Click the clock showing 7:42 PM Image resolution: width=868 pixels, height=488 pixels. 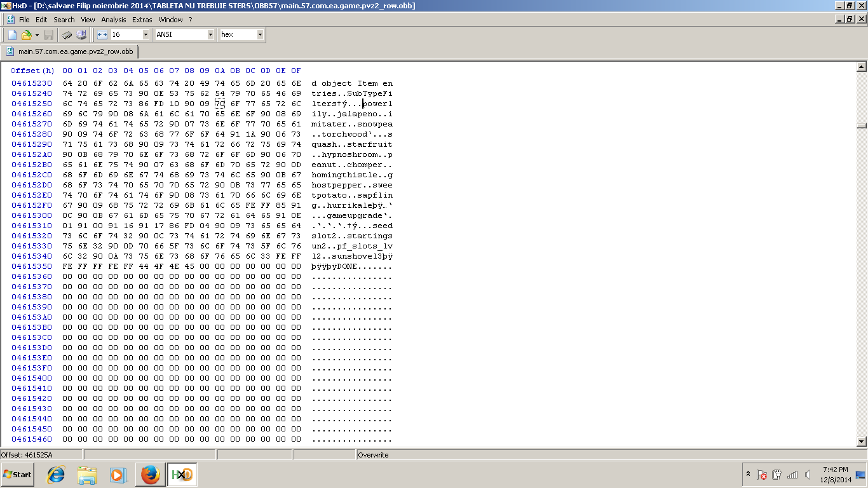pos(835,475)
